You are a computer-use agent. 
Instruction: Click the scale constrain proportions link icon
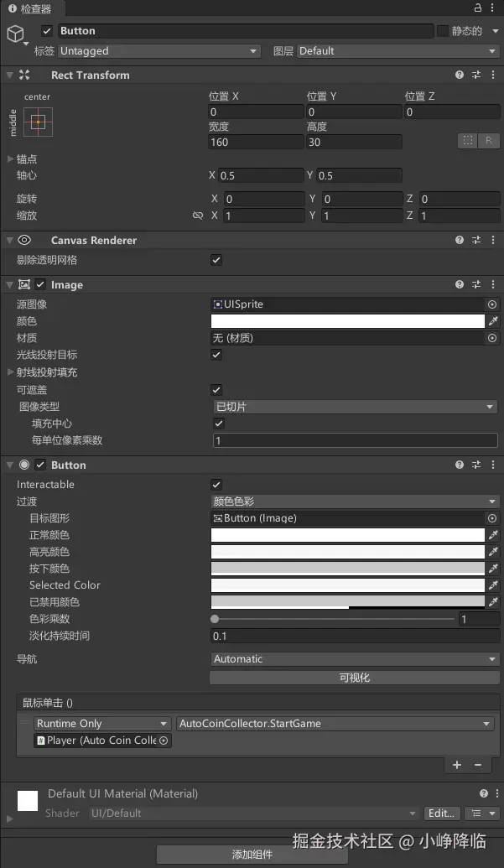coord(198,216)
